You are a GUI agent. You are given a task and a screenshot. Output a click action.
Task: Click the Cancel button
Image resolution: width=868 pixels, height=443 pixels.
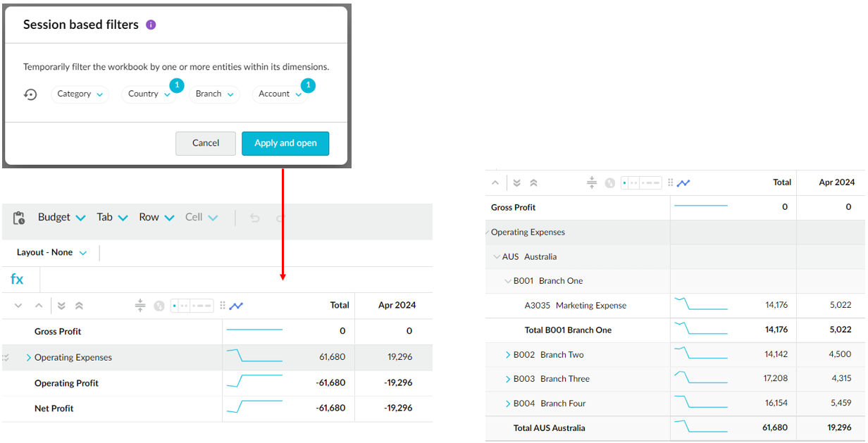(205, 143)
